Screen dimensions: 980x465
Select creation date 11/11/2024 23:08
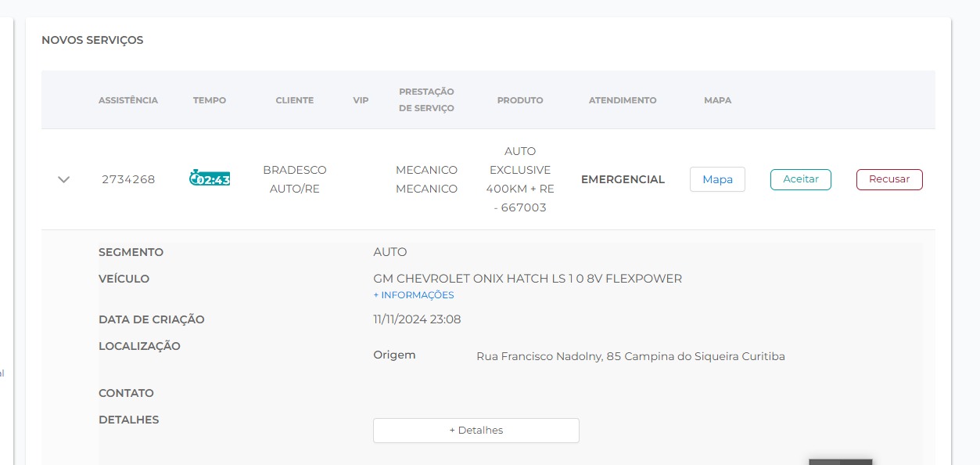click(x=417, y=319)
